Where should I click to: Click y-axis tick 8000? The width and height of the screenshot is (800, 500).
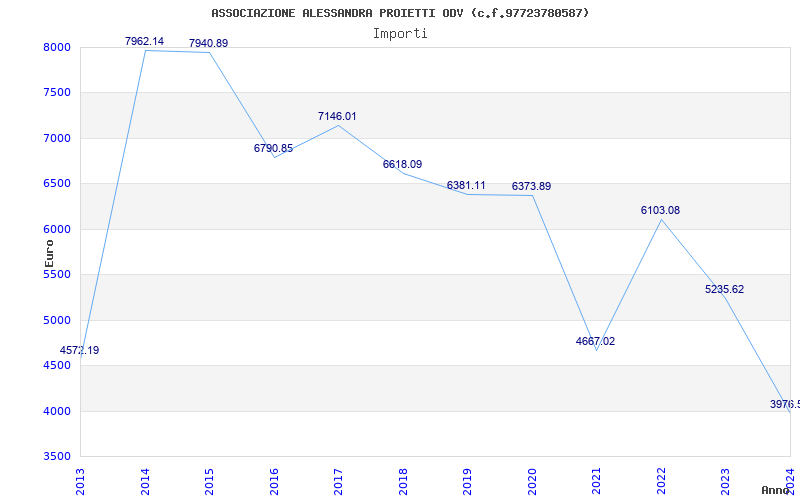57,47
